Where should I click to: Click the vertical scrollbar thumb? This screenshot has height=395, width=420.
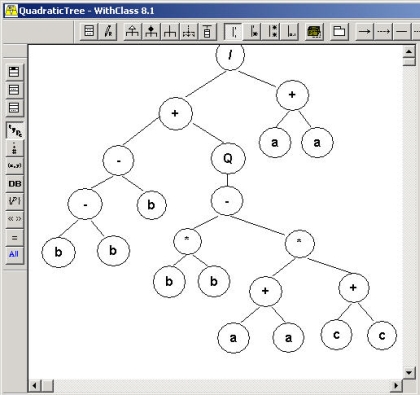409,62
